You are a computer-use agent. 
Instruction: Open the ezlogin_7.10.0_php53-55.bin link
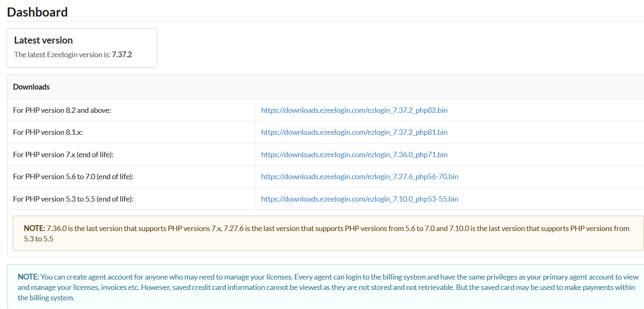[359, 199]
